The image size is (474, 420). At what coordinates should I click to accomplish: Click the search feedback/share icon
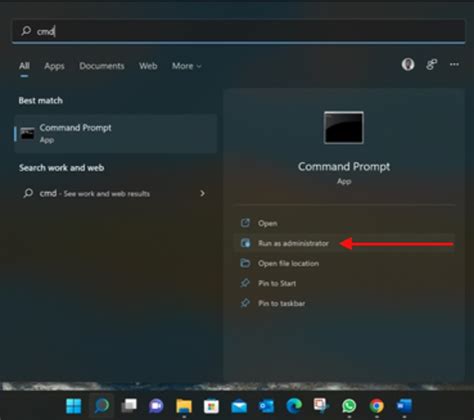tap(431, 64)
